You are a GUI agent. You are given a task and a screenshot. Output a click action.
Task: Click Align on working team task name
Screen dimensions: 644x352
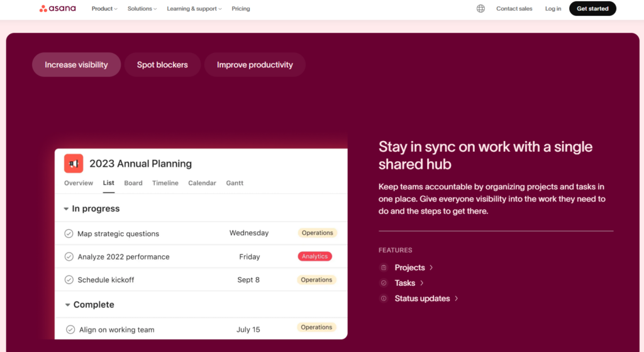(x=116, y=329)
